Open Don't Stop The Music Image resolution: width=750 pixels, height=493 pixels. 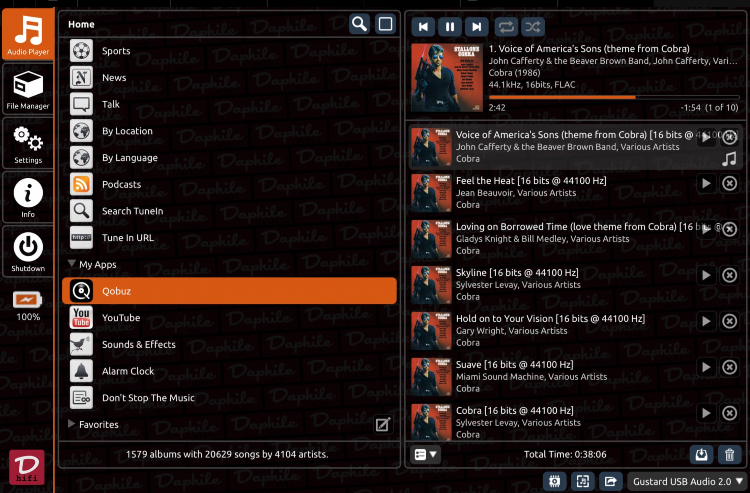[229, 398]
